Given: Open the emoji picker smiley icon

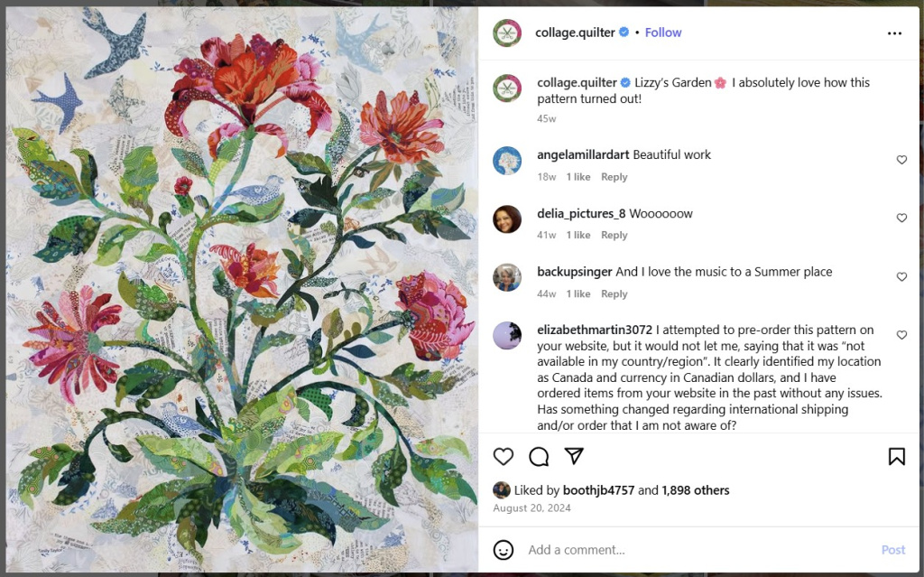Looking at the screenshot, I should pos(504,549).
